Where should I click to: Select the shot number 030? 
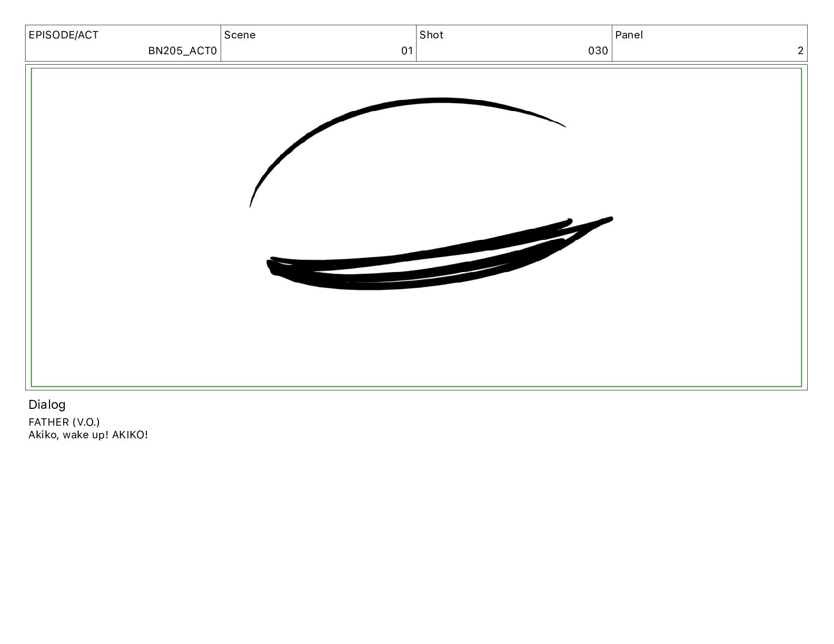click(598, 51)
